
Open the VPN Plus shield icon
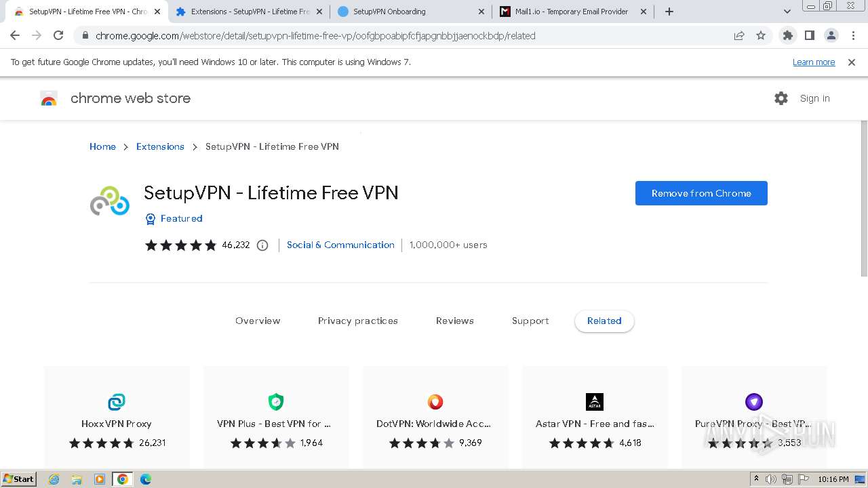(x=276, y=402)
